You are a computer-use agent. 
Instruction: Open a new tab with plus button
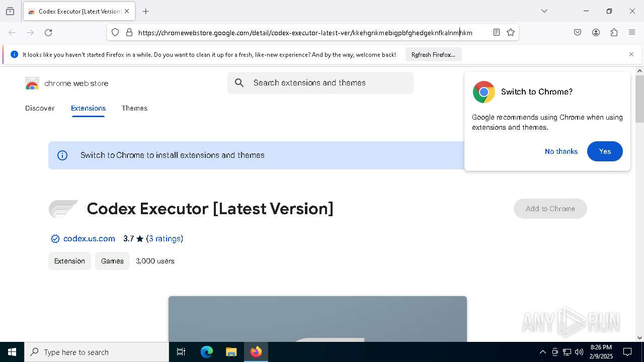[x=146, y=11]
